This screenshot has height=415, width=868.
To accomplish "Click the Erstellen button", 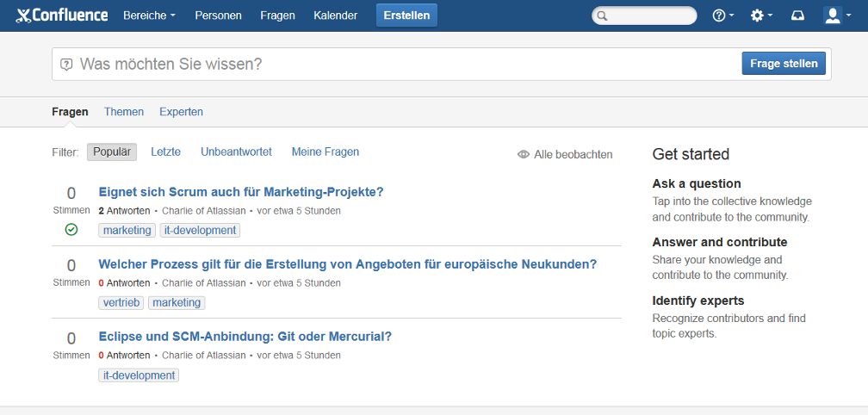I will [406, 15].
